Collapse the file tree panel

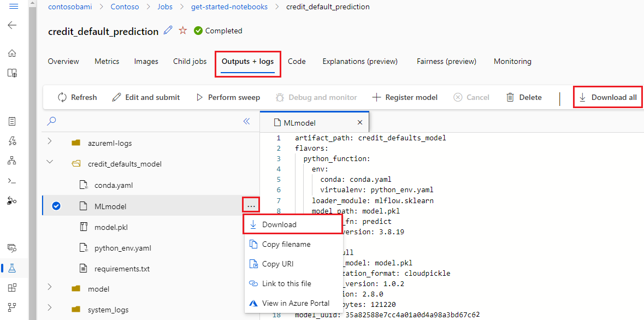246,121
